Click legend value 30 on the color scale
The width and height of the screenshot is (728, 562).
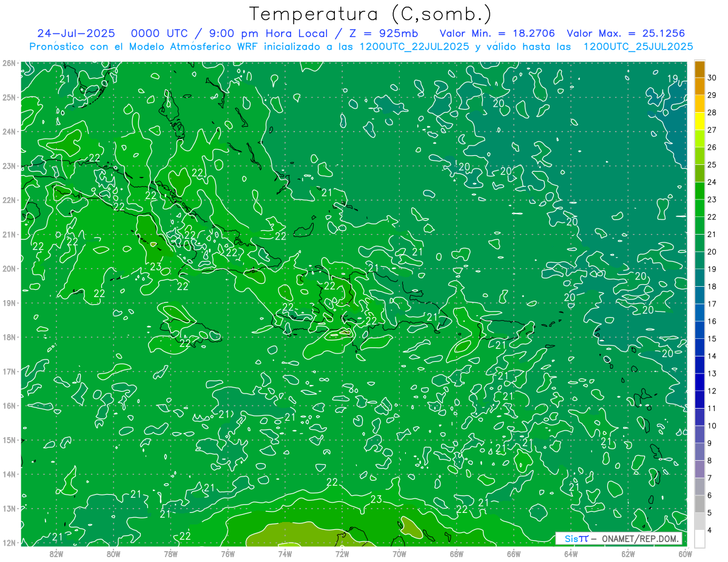pyautogui.click(x=712, y=77)
